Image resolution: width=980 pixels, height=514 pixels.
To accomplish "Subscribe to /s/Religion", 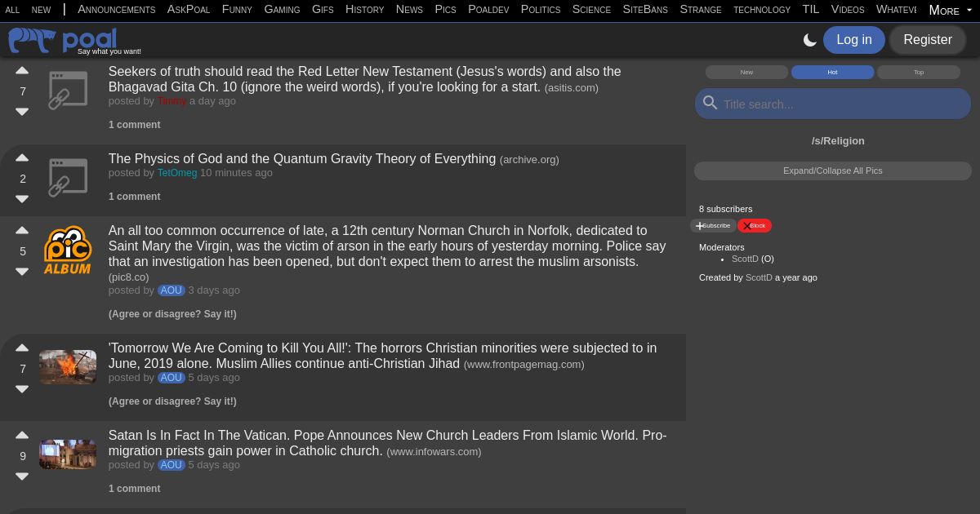I will click(713, 225).
